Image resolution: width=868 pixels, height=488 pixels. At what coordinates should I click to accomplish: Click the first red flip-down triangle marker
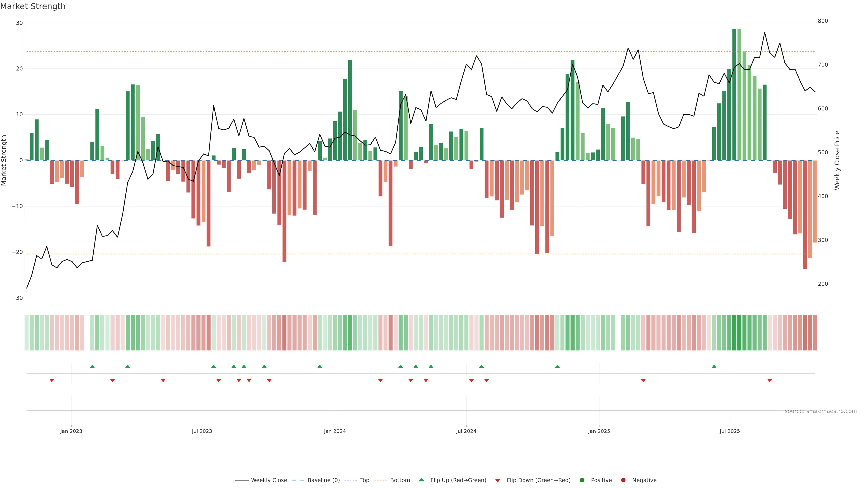point(52,380)
